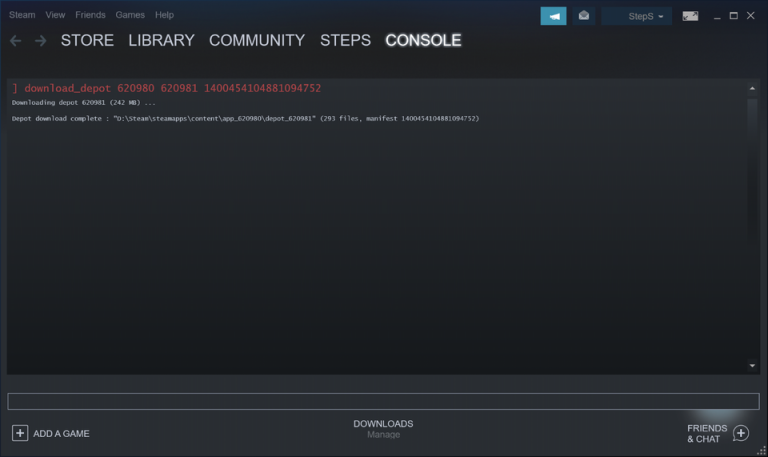Click the plus icon beside Add a Game
768x457 pixels.
click(20, 433)
